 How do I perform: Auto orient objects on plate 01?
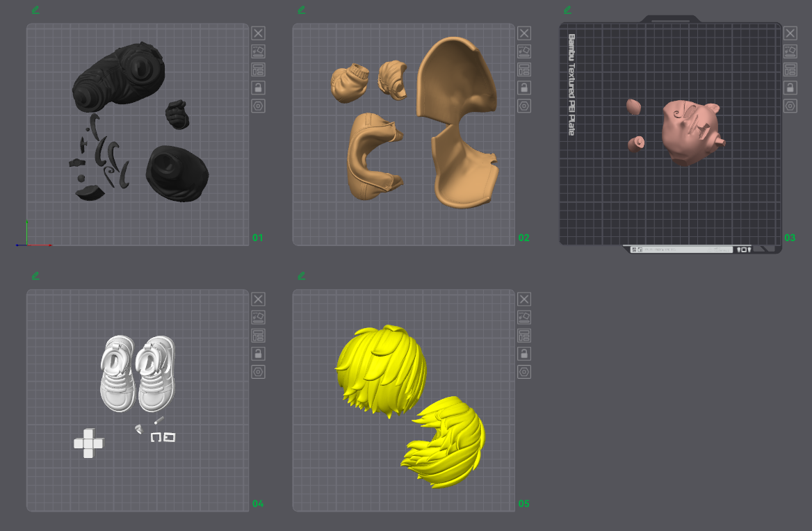click(259, 51)
